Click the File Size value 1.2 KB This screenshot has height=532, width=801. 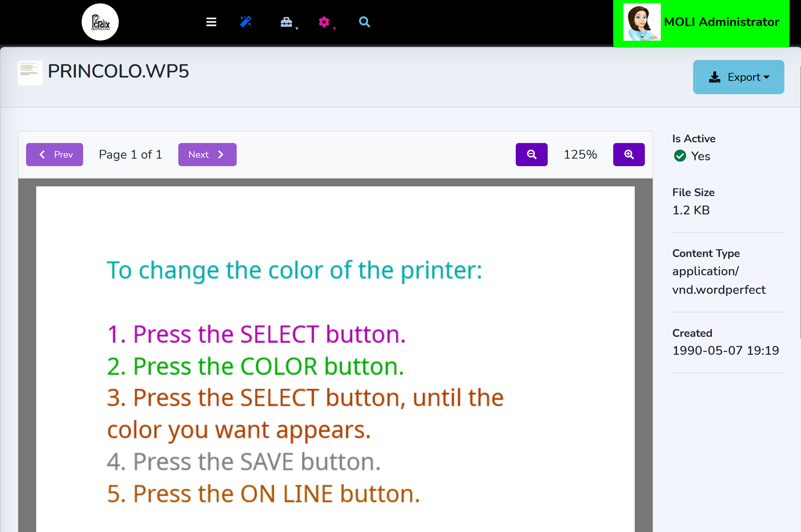[691, 210]
